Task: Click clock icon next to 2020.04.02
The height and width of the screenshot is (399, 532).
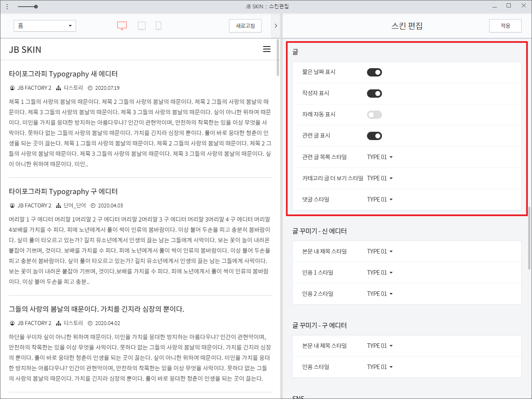Action: click(90, 323)
